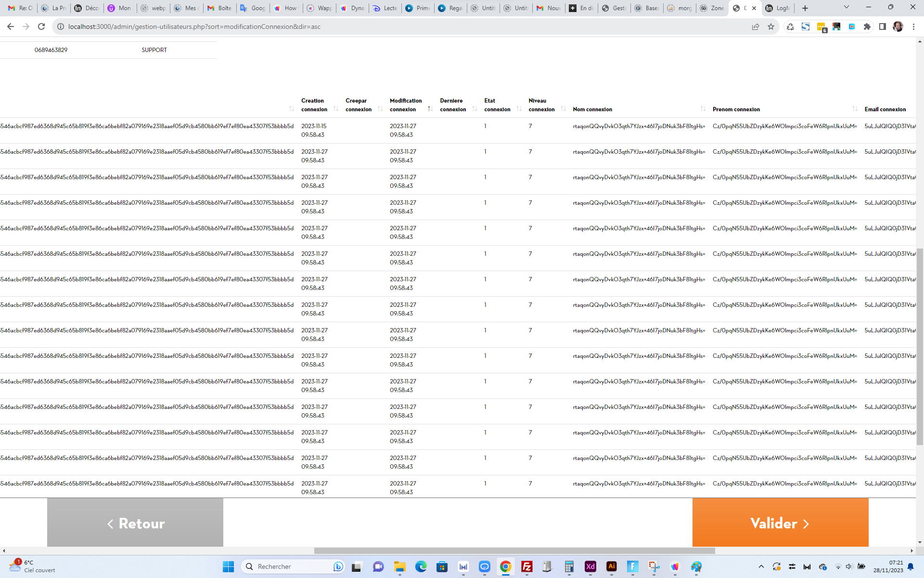Click the grey Retour button
The image size is (924, 578).
pyautogui.click(x=135, y=523)
